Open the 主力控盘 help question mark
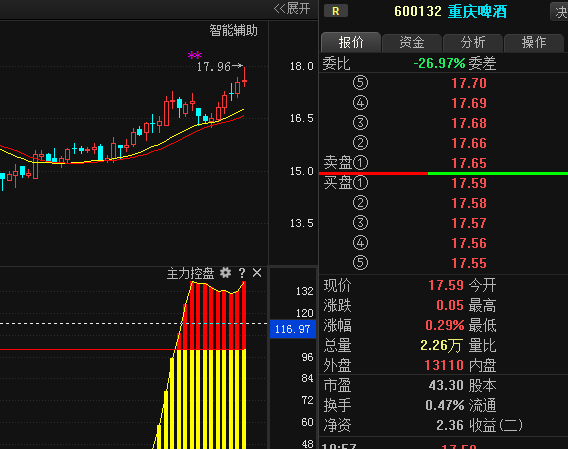 click(x=242, y=273)
